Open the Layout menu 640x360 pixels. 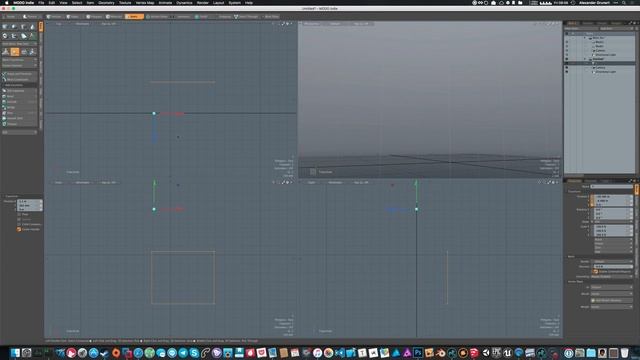[x=218, y=2]
